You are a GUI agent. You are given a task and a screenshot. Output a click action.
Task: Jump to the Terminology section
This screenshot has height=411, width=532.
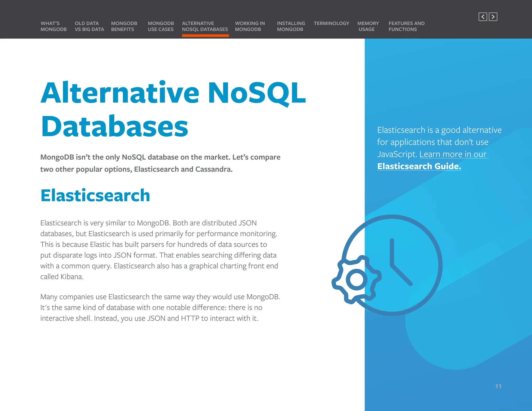tap(331, 23)
